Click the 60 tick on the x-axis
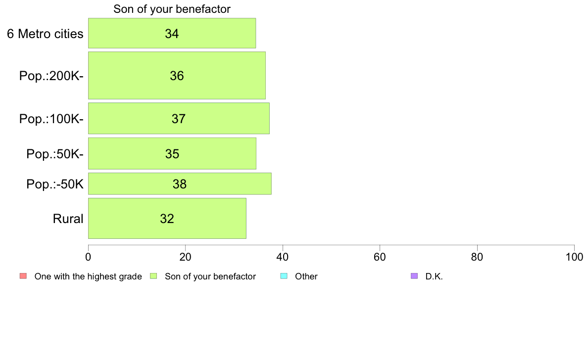The image size is (588, 364). pyautogui.click(x=380, y=257)
